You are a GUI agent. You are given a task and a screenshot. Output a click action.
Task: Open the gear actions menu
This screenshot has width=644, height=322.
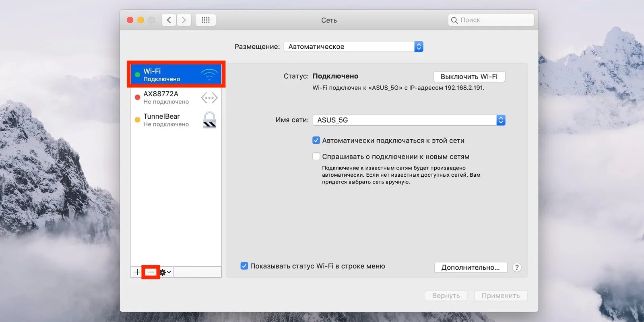165,272
